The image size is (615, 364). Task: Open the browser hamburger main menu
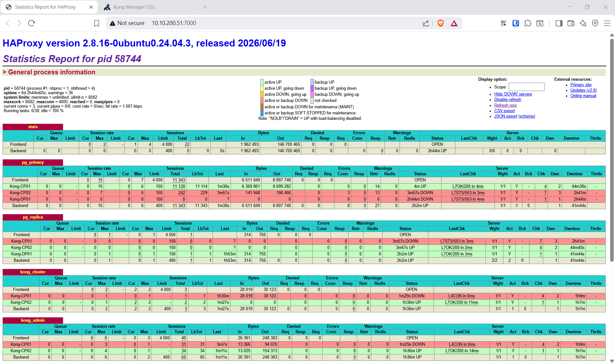pos(607,23)
